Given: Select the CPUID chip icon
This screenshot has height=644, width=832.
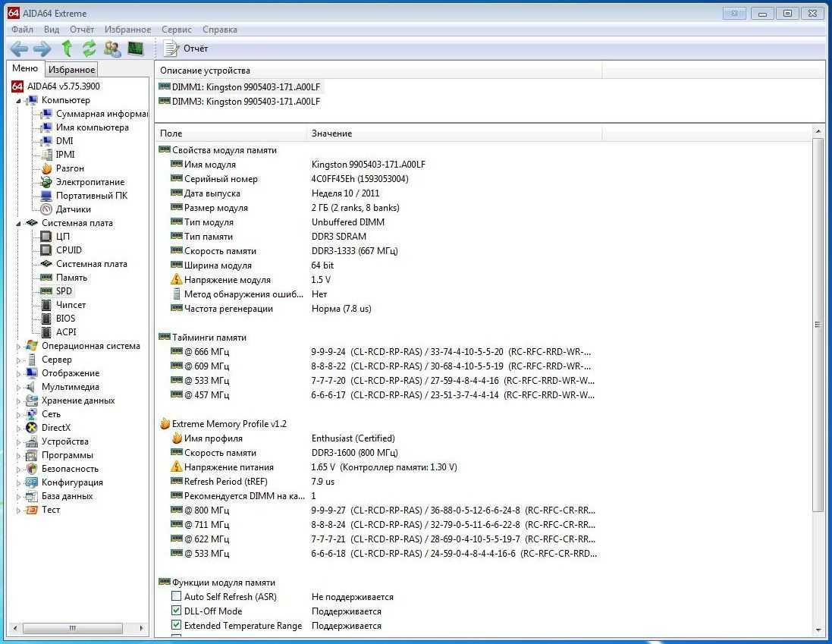Looking at the screenshot, I should point(47,250).
